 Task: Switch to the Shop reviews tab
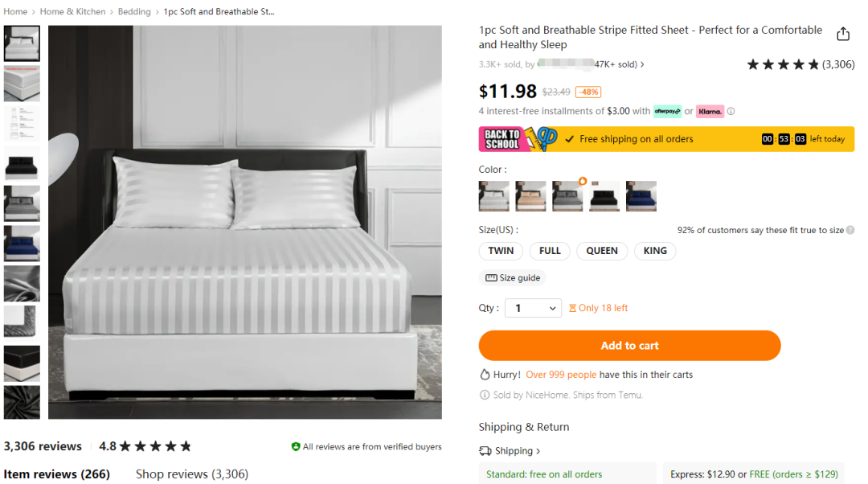tap(191, 474)
